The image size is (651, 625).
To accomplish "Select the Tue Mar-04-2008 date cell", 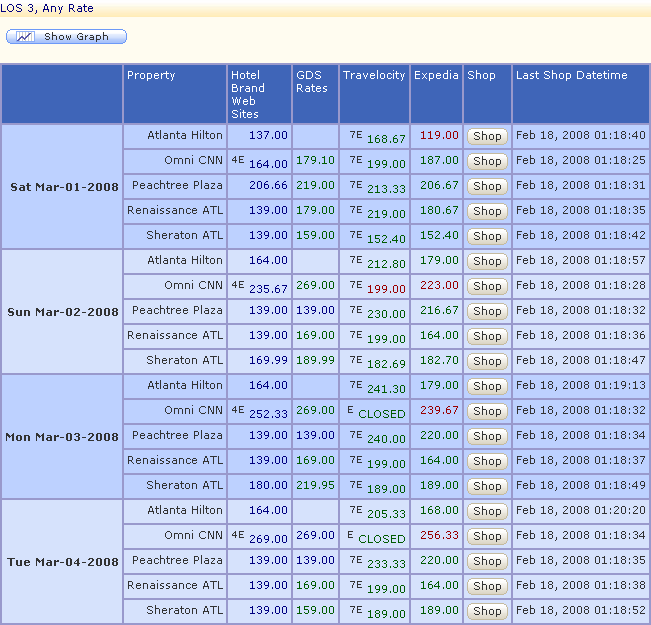I will pos(64,562).
